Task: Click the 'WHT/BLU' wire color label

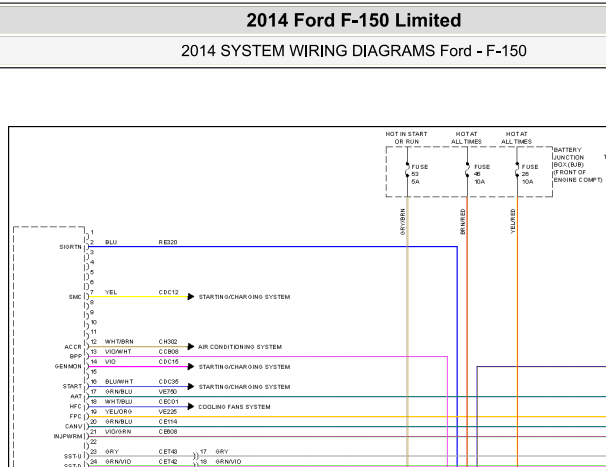Action: point(119,402)
